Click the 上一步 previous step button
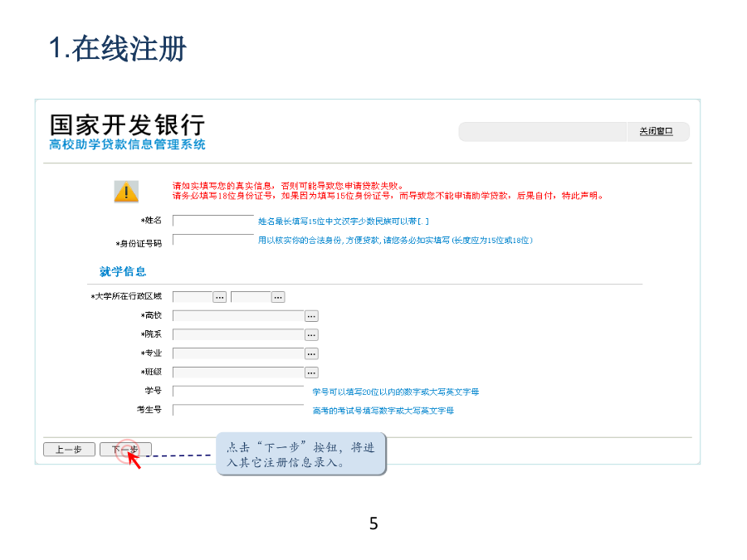The height and width of the screenshot is (560, 747). click(69, 450)
